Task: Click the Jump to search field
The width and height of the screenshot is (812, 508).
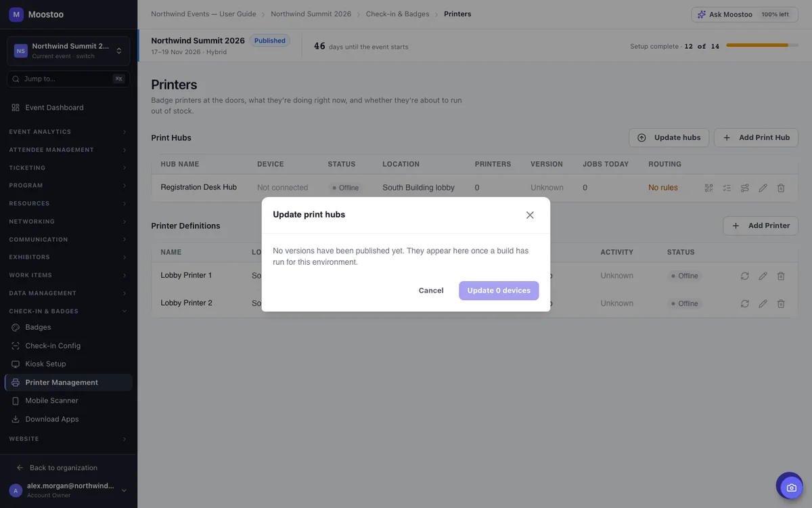Action: (x=68, y=79)
